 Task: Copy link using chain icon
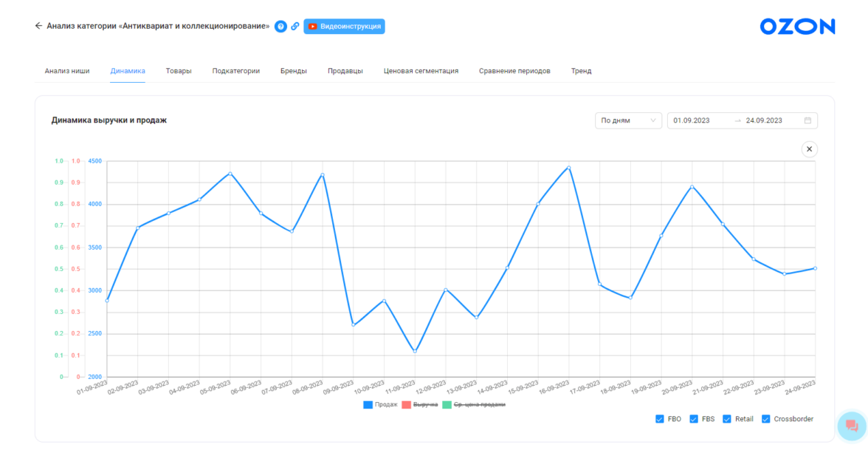[295, 27]
